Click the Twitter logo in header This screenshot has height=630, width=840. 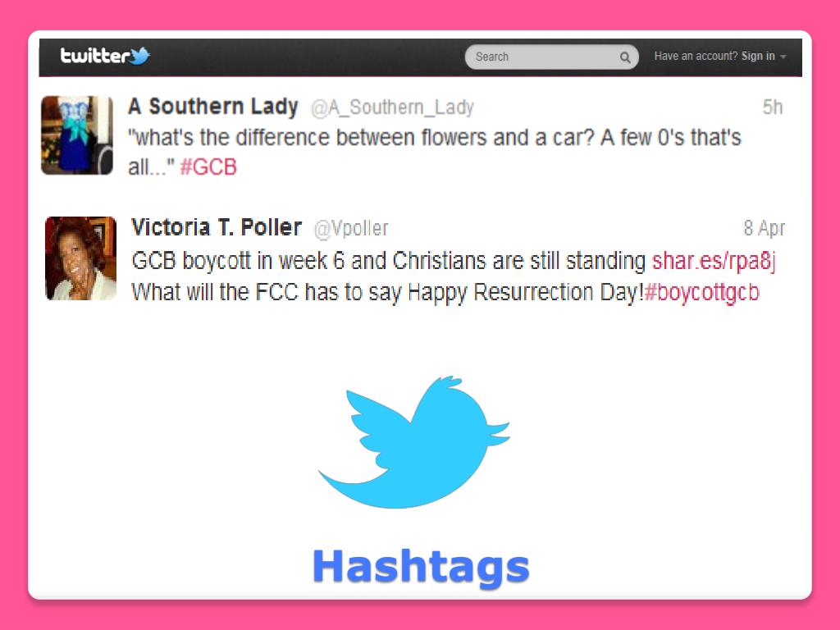(105, 56)
